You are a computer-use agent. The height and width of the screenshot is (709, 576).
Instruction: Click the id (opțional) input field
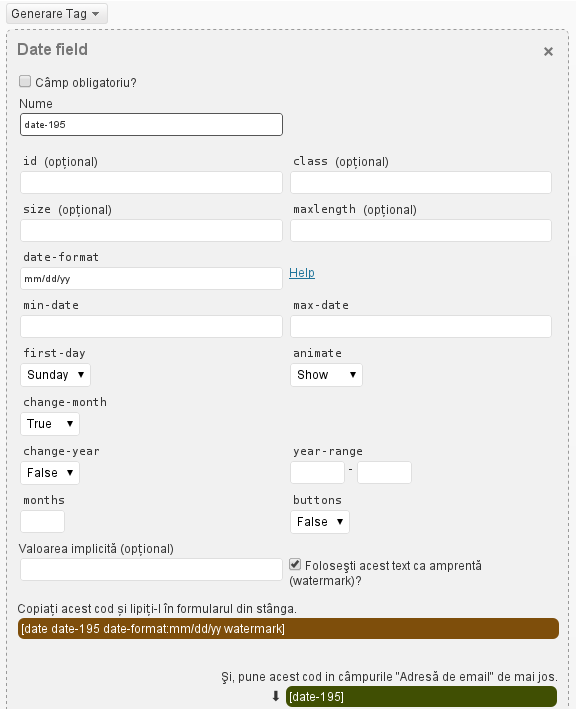151,183
